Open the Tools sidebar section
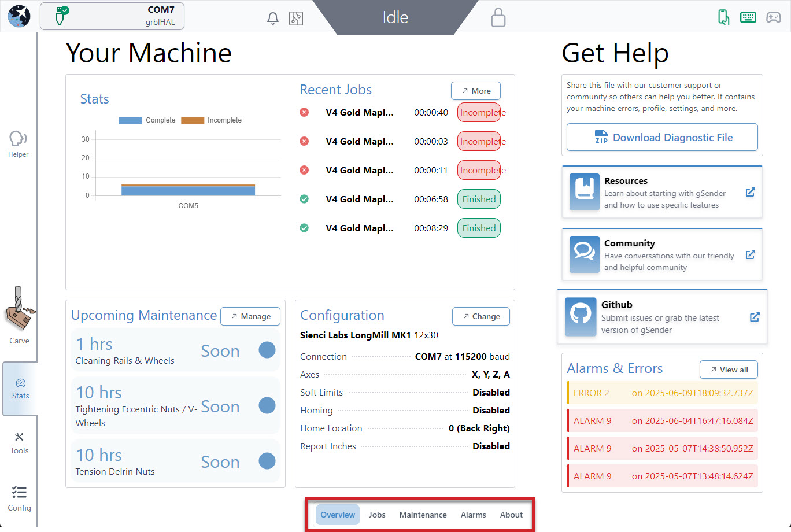791x532 pixels. 19,443
